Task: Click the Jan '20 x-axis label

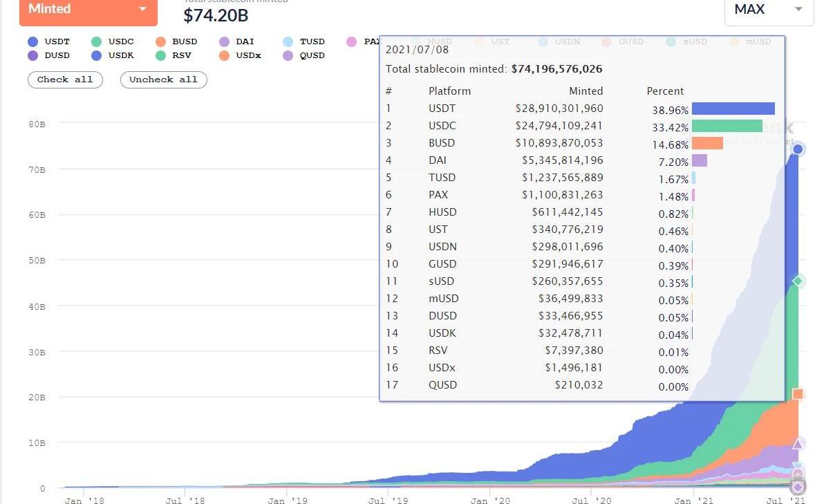Action: [490, 501]
